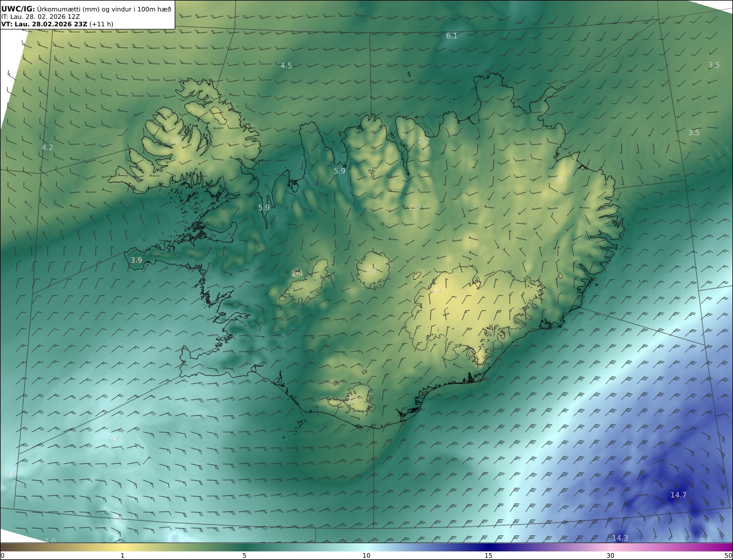
Task: Click the '10' label on the scale
Action: point(366,555)
